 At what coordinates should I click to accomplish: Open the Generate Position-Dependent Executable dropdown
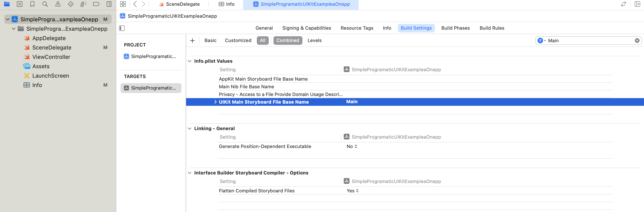coord(352,147)
